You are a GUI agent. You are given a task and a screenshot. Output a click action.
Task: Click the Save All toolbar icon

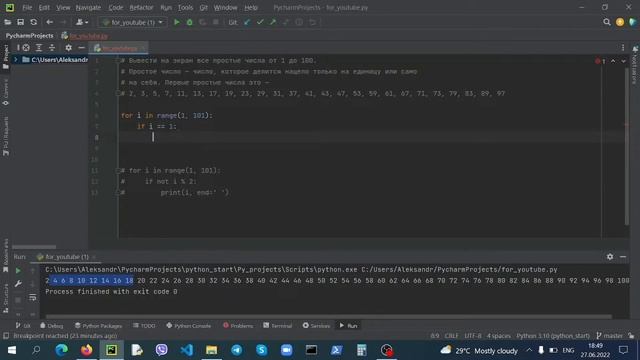20,22
